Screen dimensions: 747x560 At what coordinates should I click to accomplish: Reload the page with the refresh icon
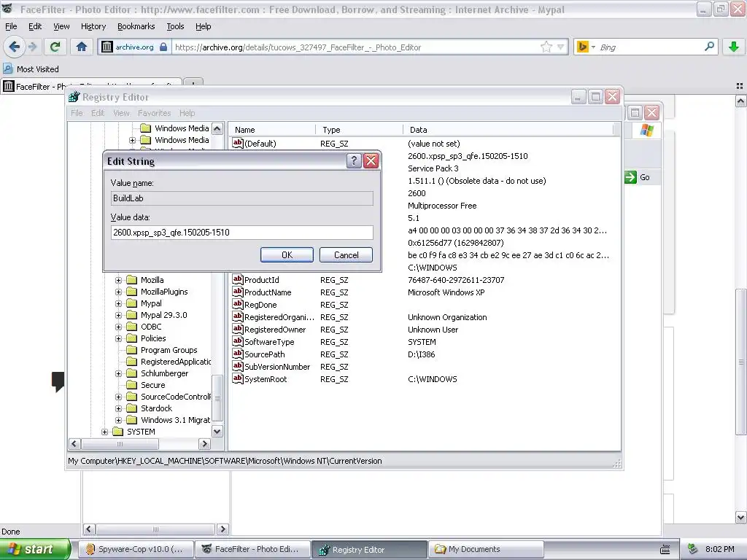[x=55, y=47]
